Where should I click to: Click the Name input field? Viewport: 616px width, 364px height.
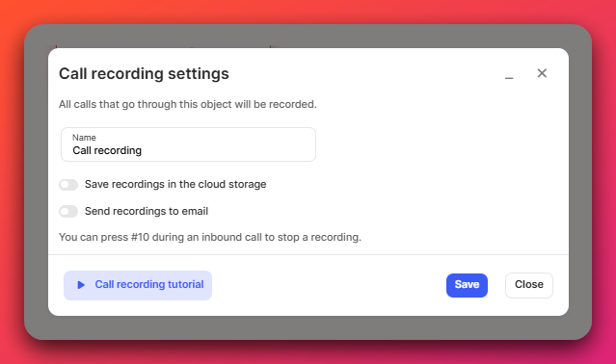188,144
